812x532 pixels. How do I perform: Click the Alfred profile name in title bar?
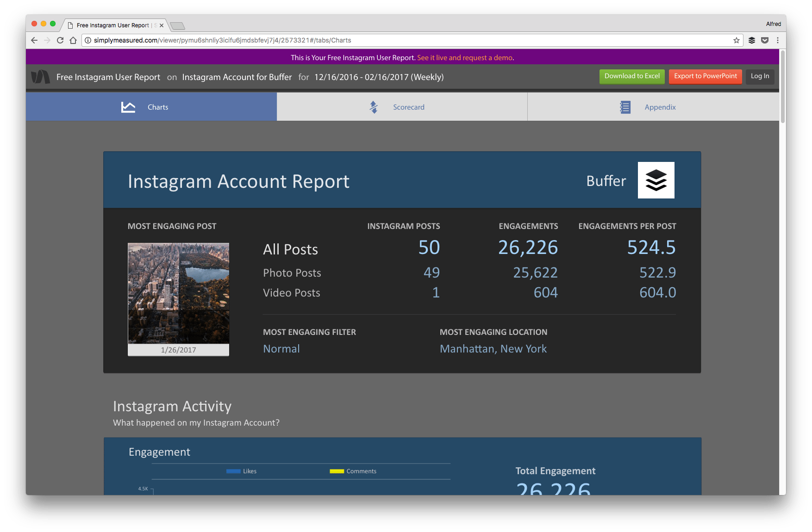click(x=773, y=24)
